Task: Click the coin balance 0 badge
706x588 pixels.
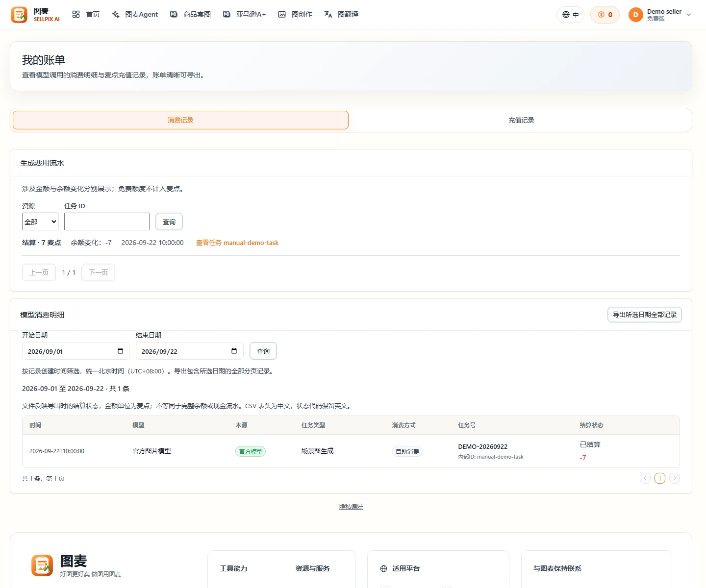Action: pos(605,15)
